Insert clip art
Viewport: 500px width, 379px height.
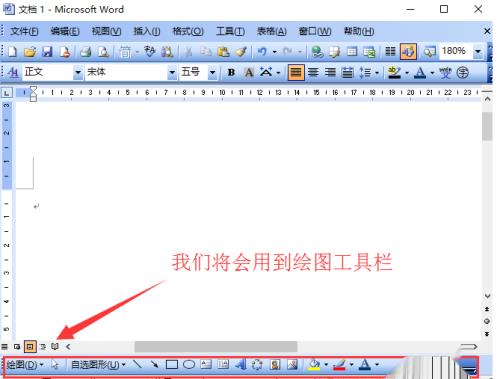[275, 364]
